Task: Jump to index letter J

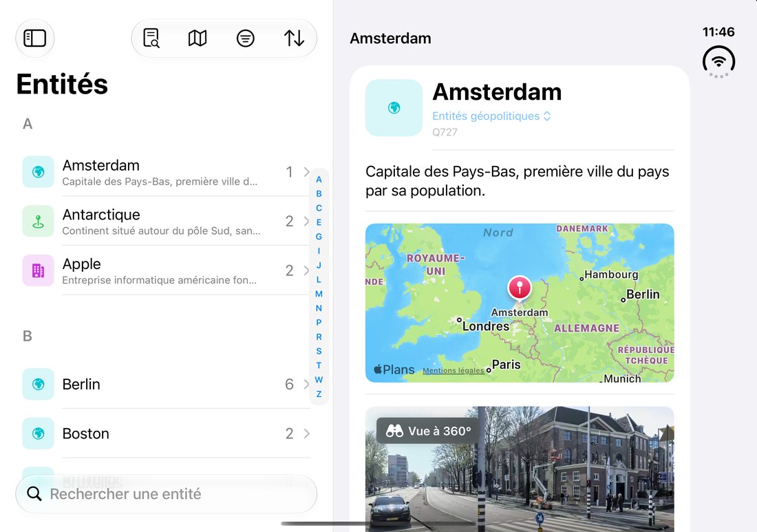Action: pos(319,265)
